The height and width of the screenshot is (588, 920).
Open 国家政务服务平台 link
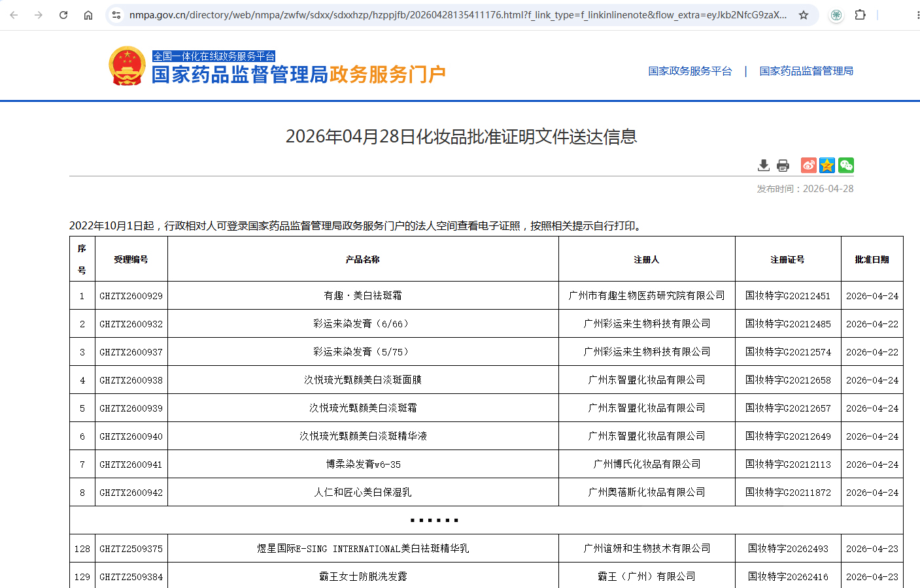690,71
